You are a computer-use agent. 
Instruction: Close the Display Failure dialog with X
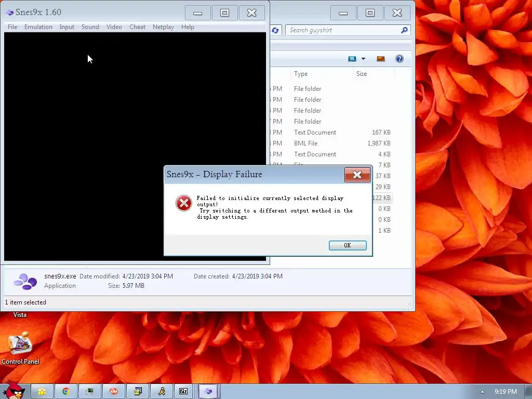(x=357, y=175)
